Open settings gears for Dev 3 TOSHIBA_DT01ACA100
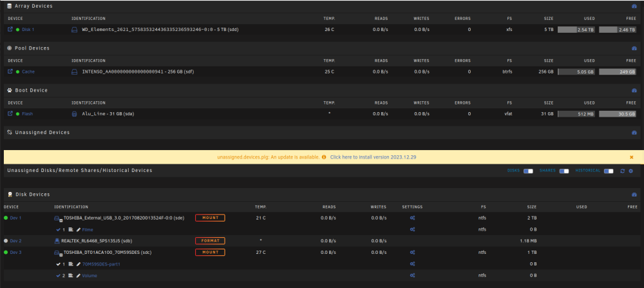Screen dimensions: 644x288 [412, 253]
